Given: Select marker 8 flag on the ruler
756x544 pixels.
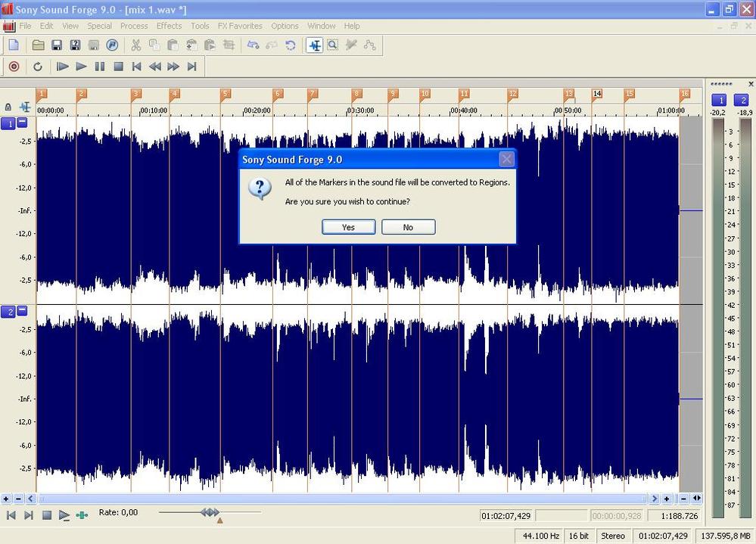Looking at the screenshot, I should (356, 94).
